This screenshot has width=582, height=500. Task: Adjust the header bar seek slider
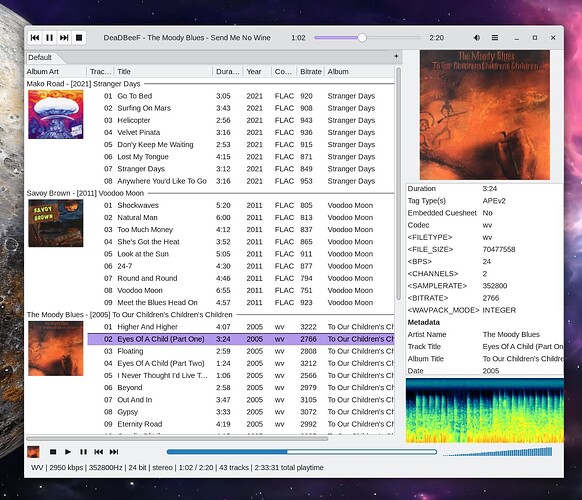[367, 37]
